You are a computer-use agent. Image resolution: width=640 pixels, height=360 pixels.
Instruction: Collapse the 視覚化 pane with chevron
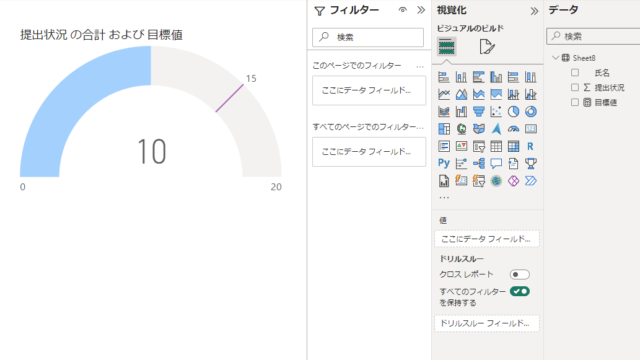[534, 11]
